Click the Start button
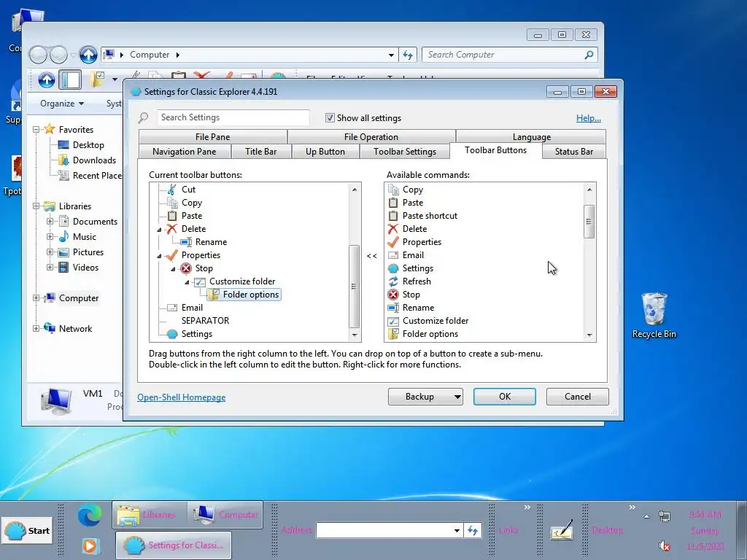The height and width of the screenshot is (560, 747). point(28,531)
